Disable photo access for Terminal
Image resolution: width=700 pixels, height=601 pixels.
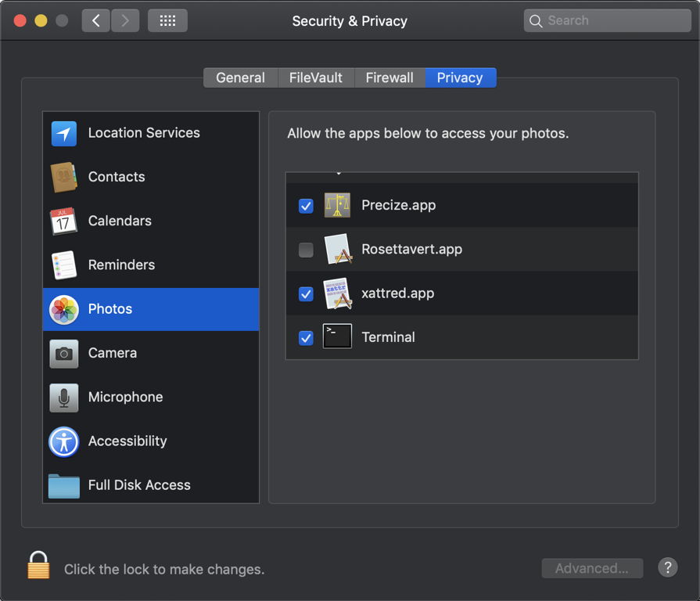[306, 338]
